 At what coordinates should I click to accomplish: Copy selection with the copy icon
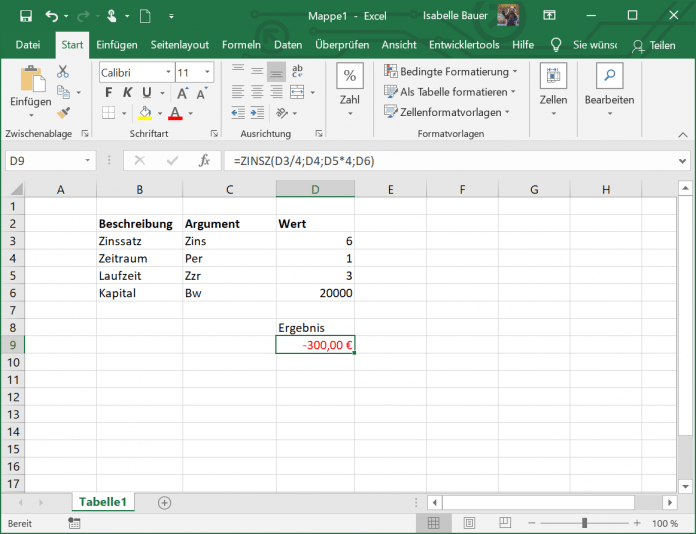[63, 92]
